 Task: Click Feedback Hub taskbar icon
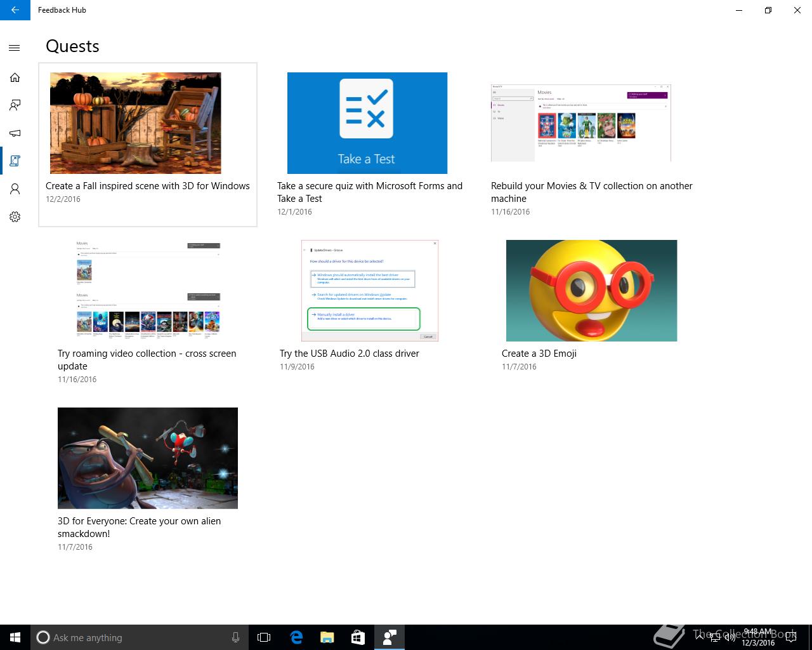point(389,637)
